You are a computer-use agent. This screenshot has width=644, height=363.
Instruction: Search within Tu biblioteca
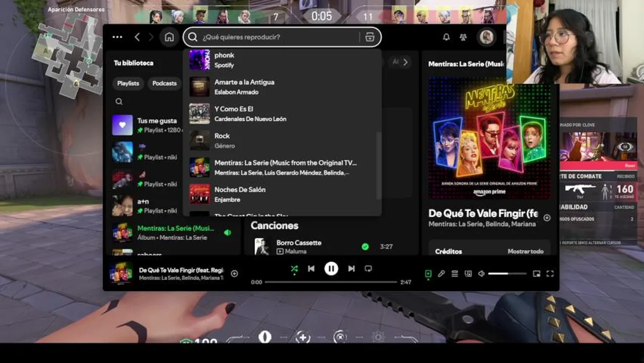pyautogui.click(x=119, y=101)
